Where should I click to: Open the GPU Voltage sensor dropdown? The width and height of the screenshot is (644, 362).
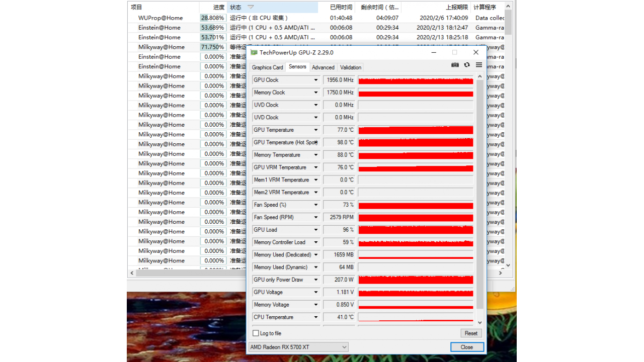coord(316,292)
